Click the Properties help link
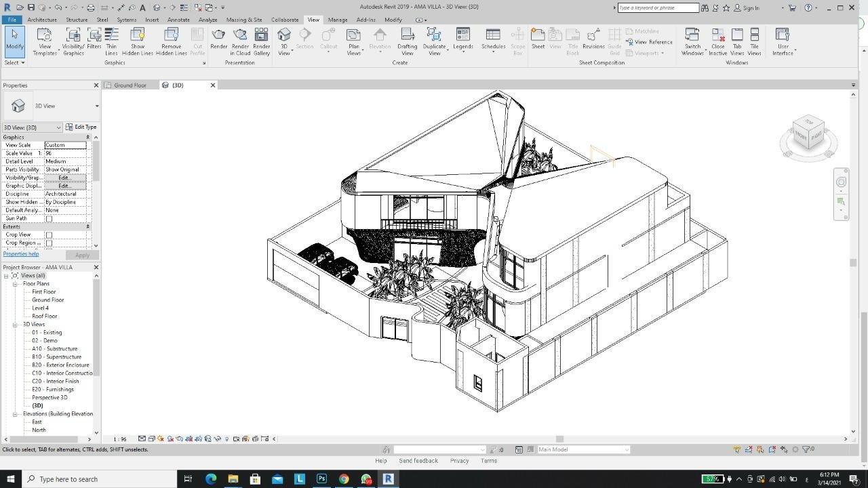This screenshot has height=488, width=868. pos(21,254)
